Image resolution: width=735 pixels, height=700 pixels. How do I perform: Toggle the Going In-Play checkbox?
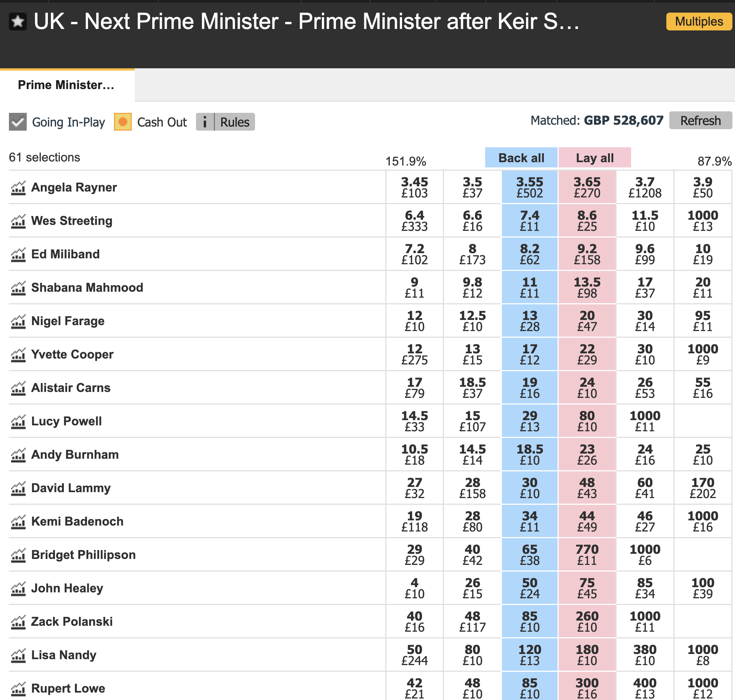(18, 122)
